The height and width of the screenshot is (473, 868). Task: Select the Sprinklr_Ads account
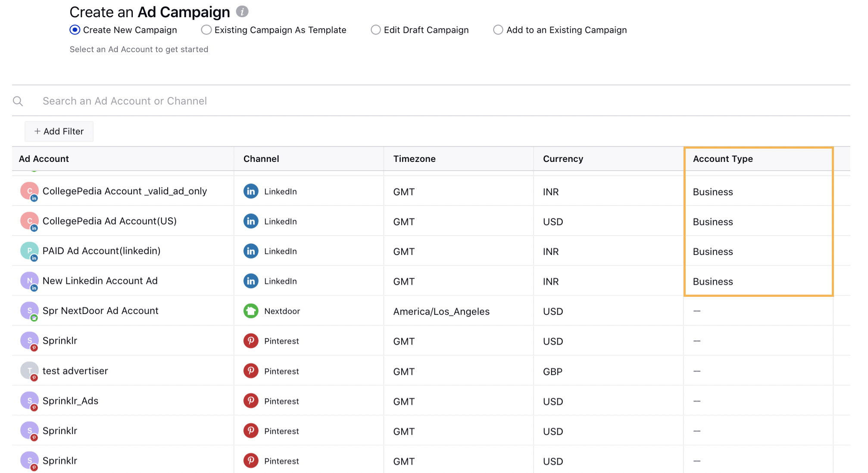70,401
